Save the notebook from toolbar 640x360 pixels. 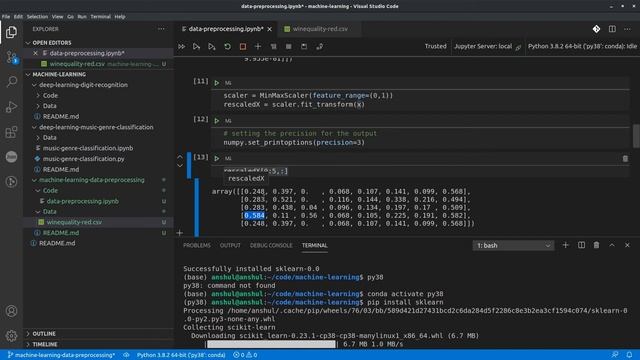point(304,47)
